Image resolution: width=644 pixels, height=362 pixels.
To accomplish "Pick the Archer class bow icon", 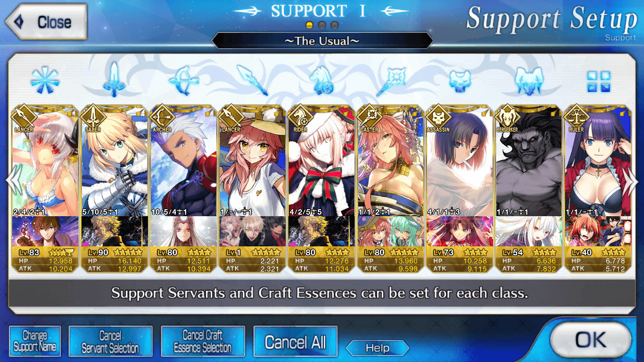I will pos(182,80).
